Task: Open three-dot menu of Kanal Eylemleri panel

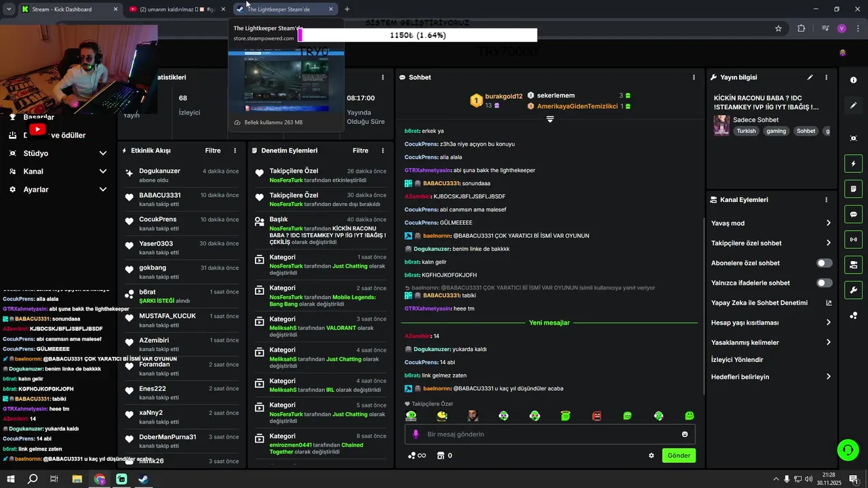Action: [826, 200]
